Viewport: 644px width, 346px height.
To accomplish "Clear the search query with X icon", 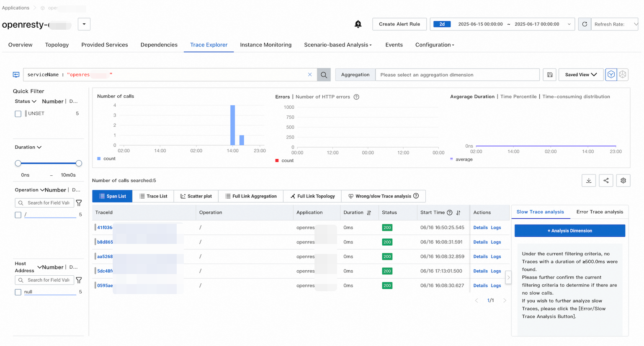I will [x=310, y=74].
